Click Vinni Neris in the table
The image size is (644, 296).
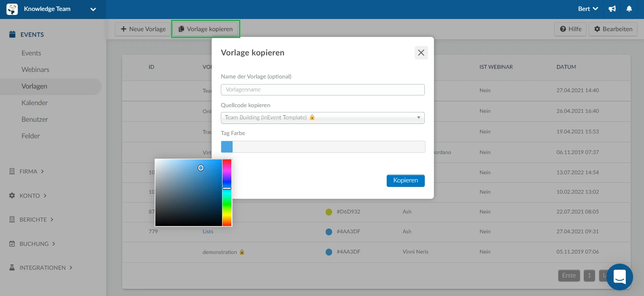(x=415, y=252)
